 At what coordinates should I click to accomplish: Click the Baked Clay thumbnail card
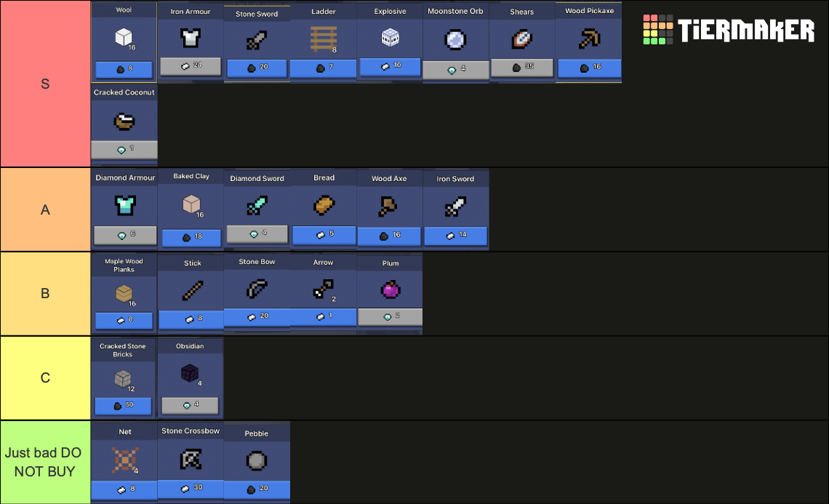[190, 206]
